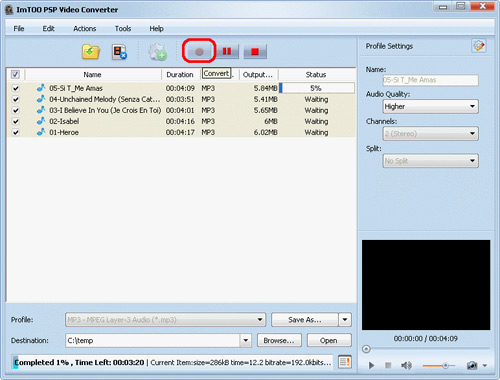Open the Help menu
Image resolution: width=500 pixels, height=380 pixels.
[156, 28]
